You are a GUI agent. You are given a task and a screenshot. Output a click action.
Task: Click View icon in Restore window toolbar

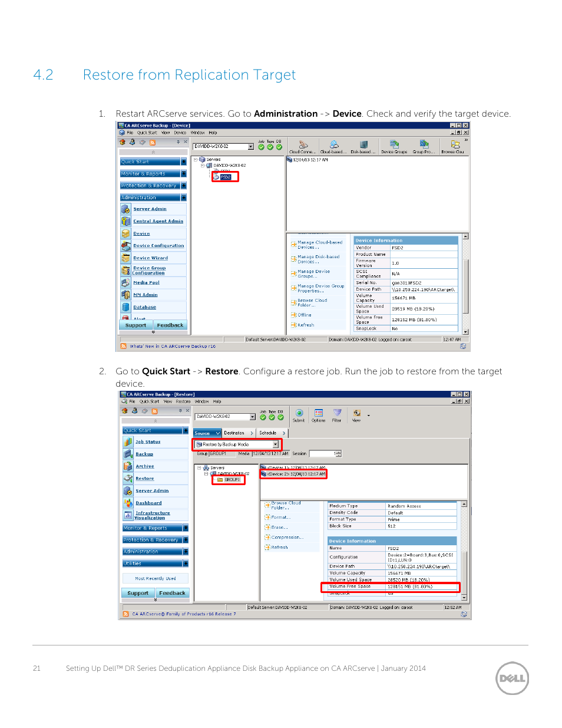click(x=356, y=413)
